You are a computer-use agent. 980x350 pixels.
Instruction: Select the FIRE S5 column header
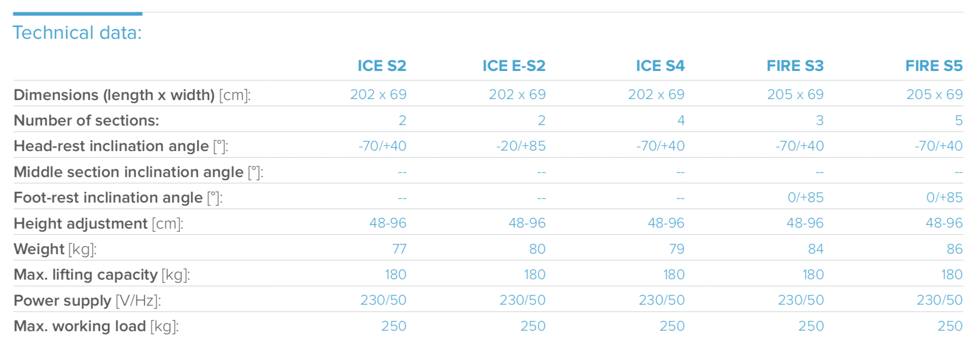[x=934, y=66]
